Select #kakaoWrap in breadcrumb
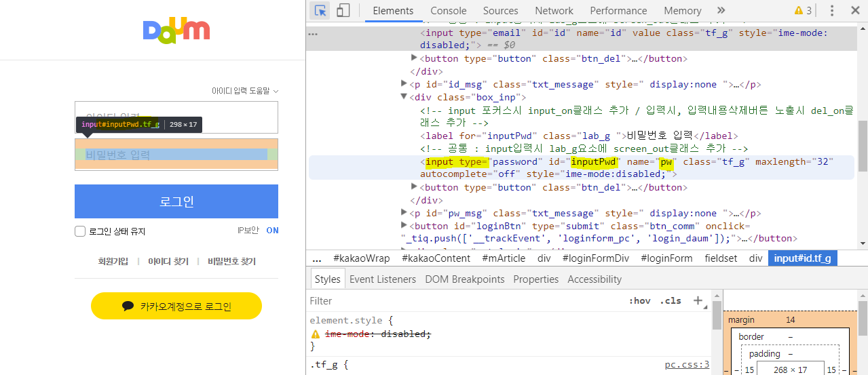This screenshot has width=868, height=375. pos(362,258)
